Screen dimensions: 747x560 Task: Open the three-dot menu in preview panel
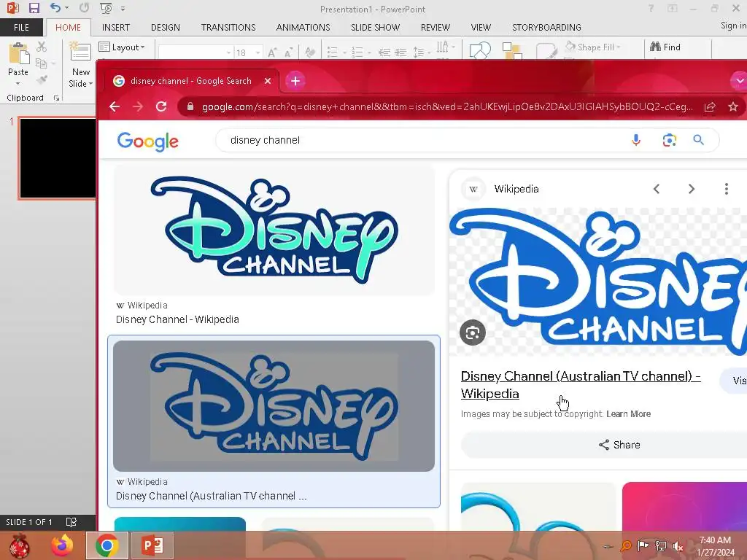click(726, 189)
